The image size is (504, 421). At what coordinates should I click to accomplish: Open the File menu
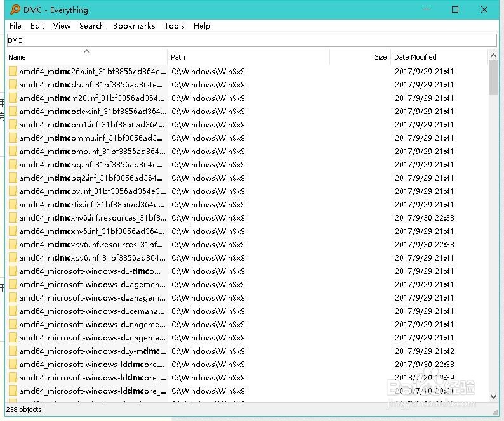[15, 26]
